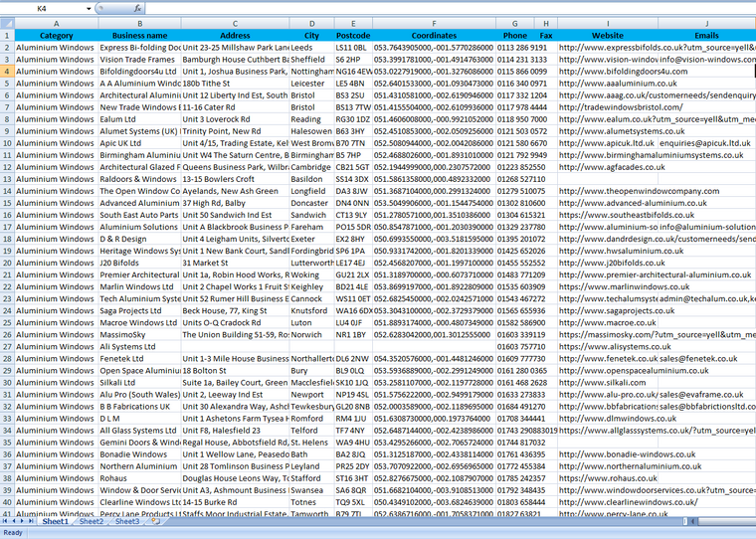
Task: Click the last sheet navigation arrow
Action: point(31,522)
